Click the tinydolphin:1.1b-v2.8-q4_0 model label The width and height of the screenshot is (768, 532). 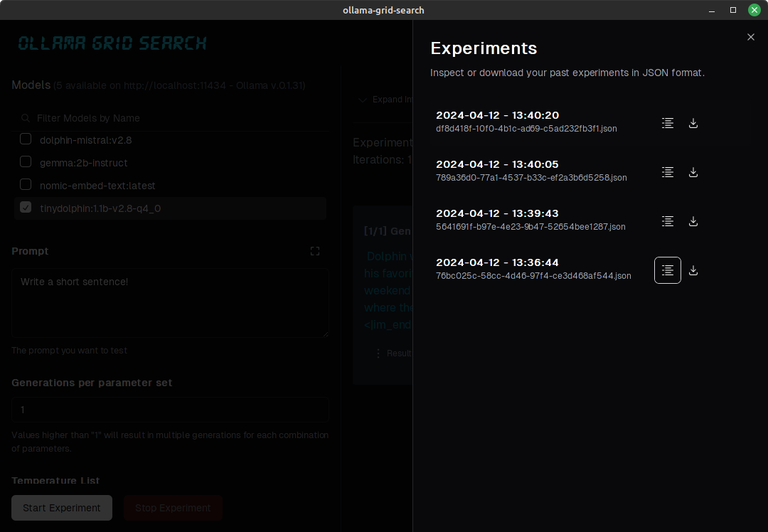click(100, 208)
